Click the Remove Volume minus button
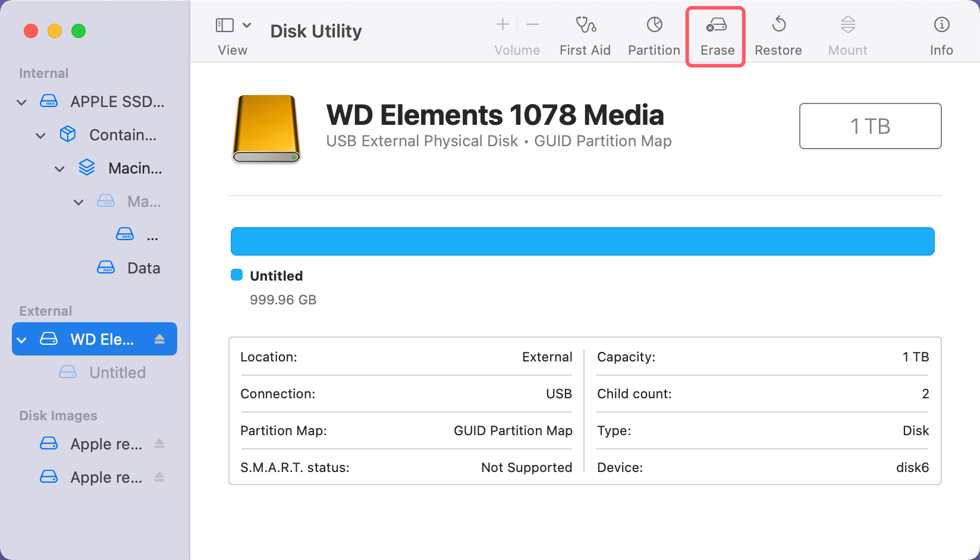 click(x=532, y=25)
